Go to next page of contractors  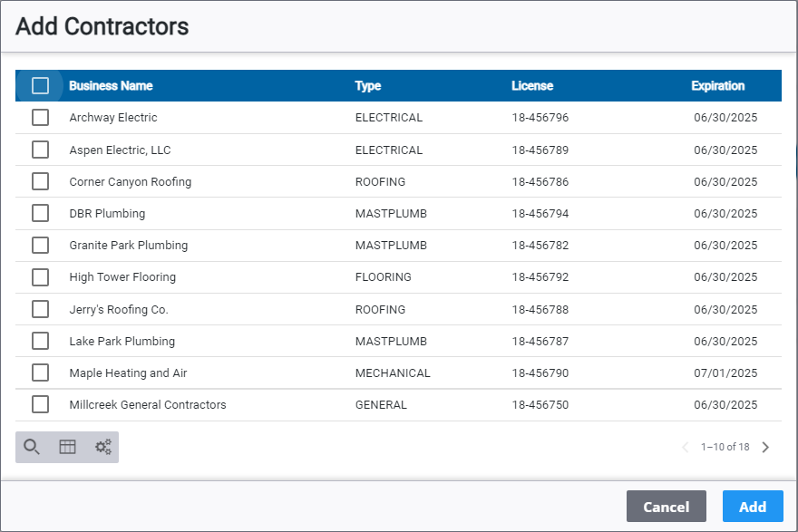tap(765, 447)
